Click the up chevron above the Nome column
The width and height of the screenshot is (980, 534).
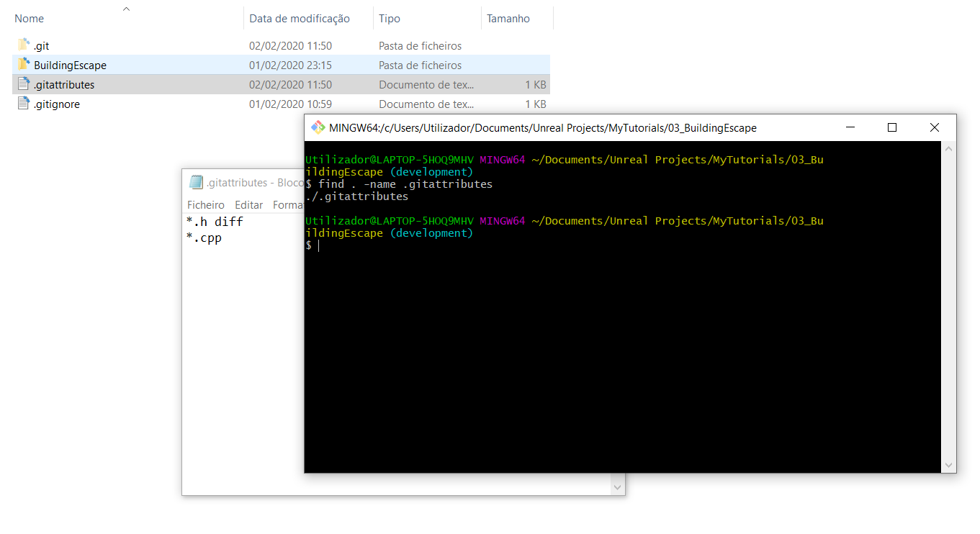coord(127,9)
